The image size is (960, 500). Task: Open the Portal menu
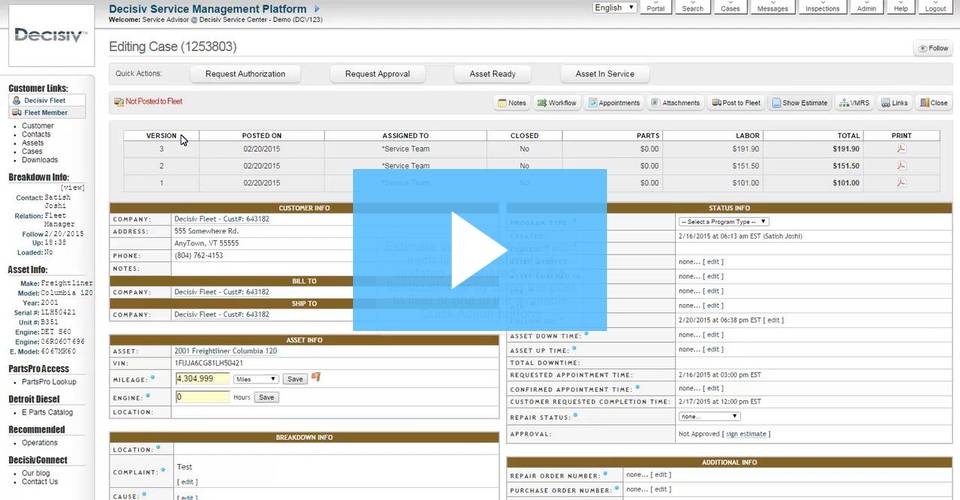(655, 7)
